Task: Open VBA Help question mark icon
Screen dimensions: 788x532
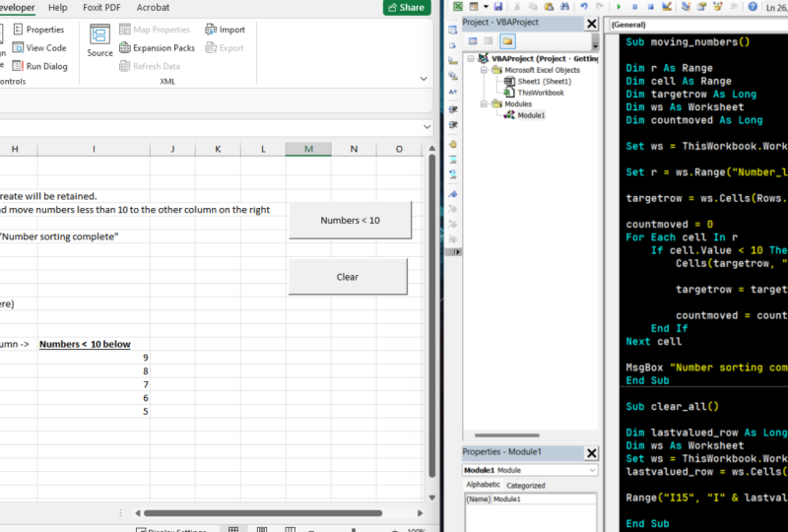Action: pos(753,7)
